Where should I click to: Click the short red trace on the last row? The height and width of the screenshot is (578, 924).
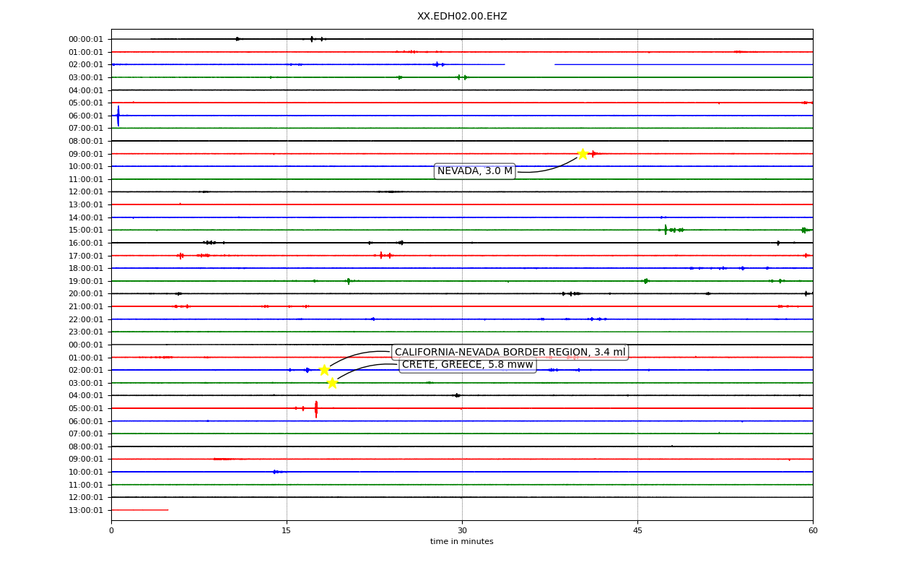(139, 510)
